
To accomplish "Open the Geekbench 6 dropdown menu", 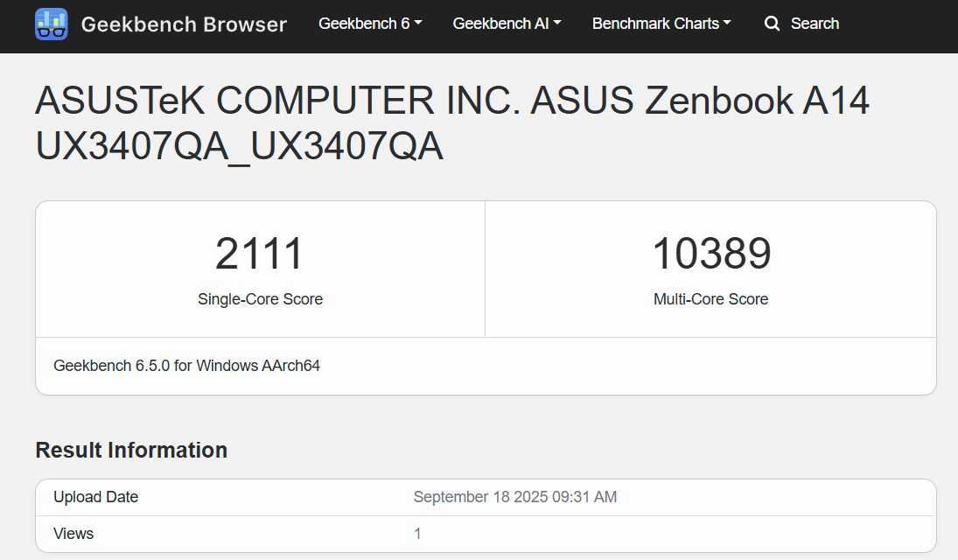I will [369, 24].
